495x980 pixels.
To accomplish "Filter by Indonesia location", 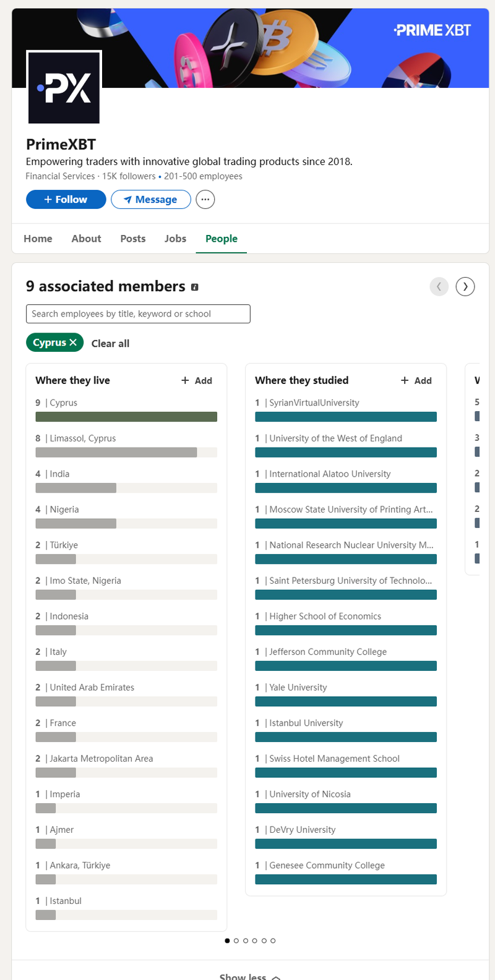I will 126,623.
